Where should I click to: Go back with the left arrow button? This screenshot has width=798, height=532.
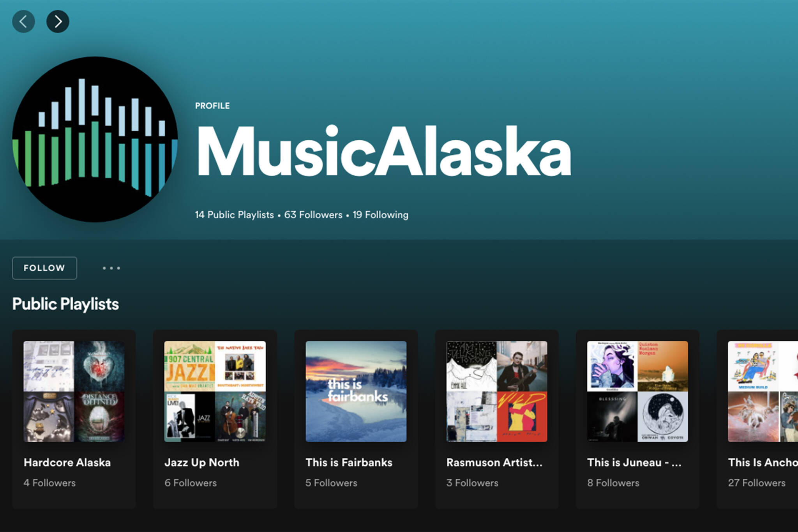[x=23, y=21]
